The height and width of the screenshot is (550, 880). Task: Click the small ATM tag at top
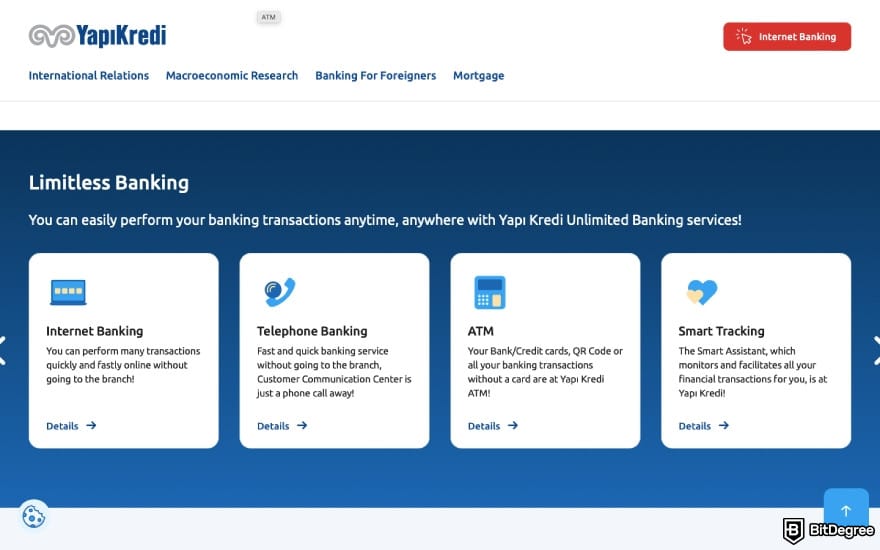(x=269, y=17)
